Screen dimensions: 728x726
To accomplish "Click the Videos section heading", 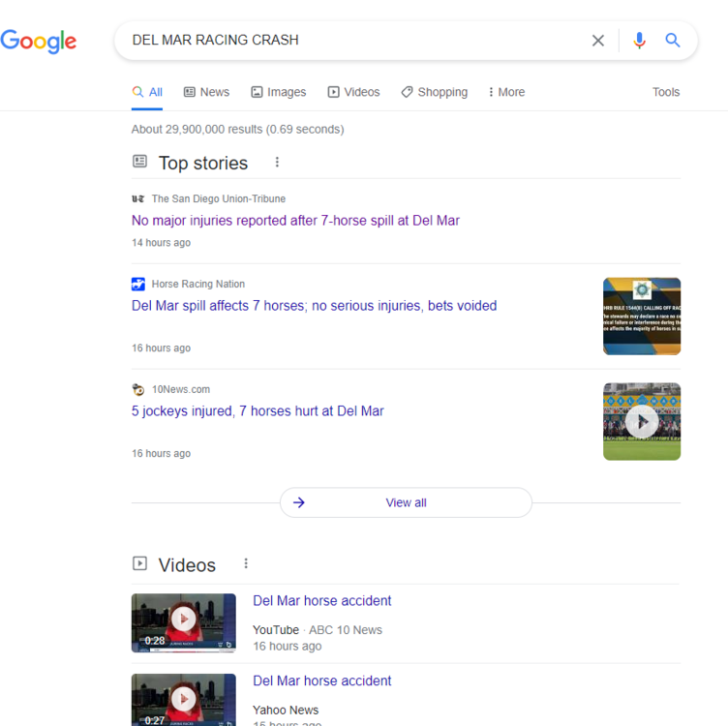I will coord(187,565).
